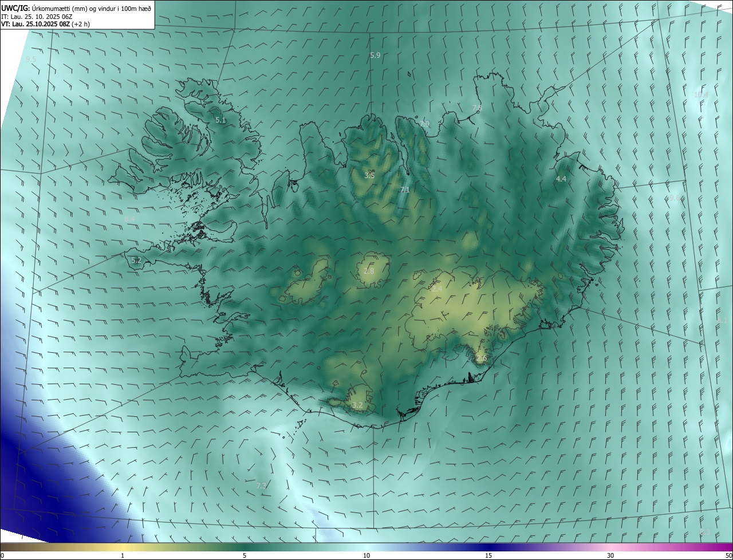Click the 3.2 value label
This screenshot has width=733, height=560.
coord(357,405)
